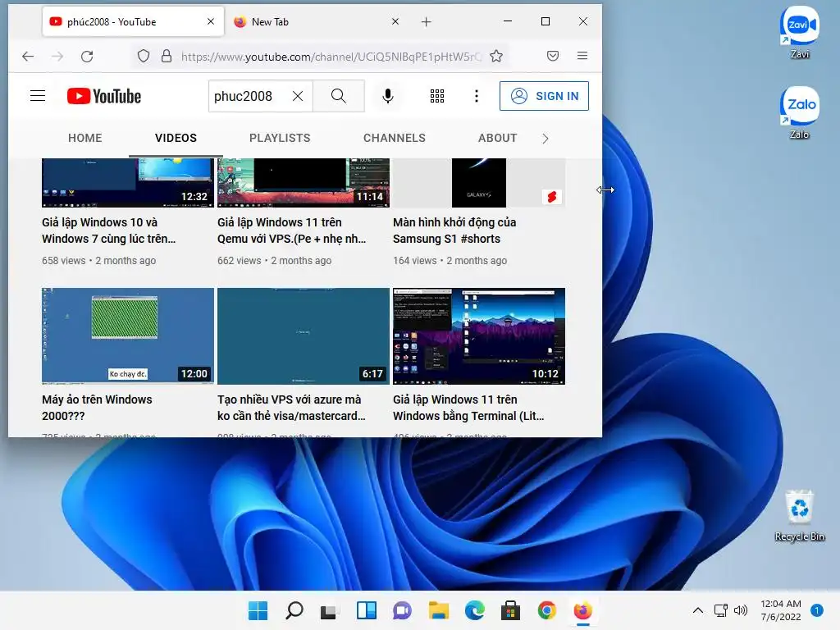Click the 12:32 video thumbnail

tap(127, 183)
